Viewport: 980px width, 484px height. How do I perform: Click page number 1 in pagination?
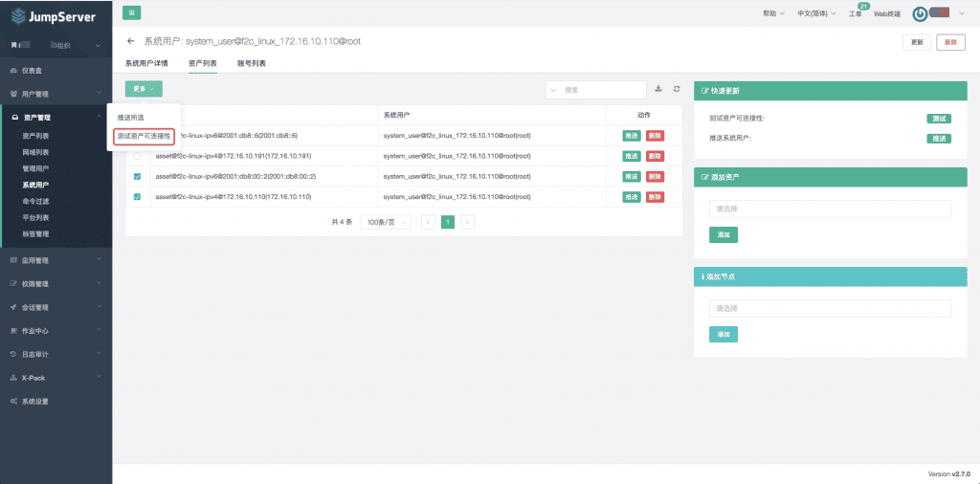(x=448, y=222)
